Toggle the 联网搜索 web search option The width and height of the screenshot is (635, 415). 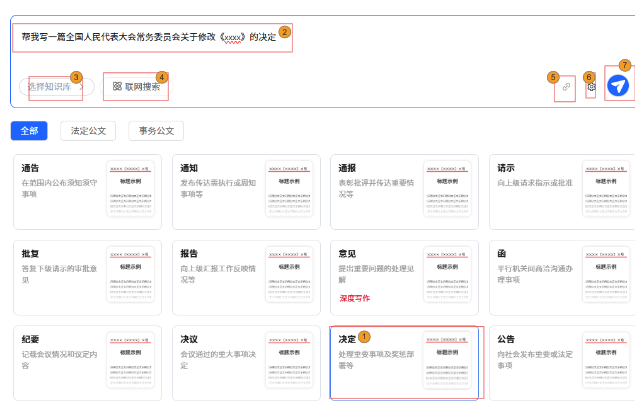pyautogui.click(x=136, y=87)
